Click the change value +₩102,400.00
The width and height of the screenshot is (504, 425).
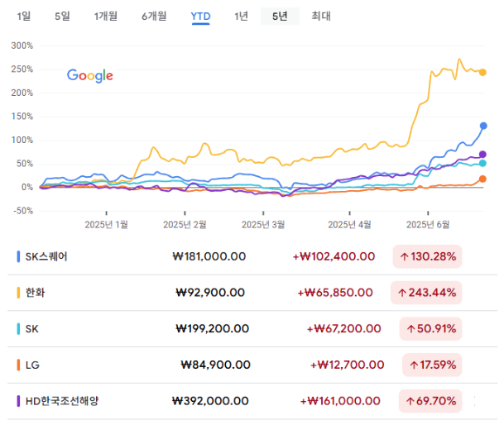pos(334,256)
